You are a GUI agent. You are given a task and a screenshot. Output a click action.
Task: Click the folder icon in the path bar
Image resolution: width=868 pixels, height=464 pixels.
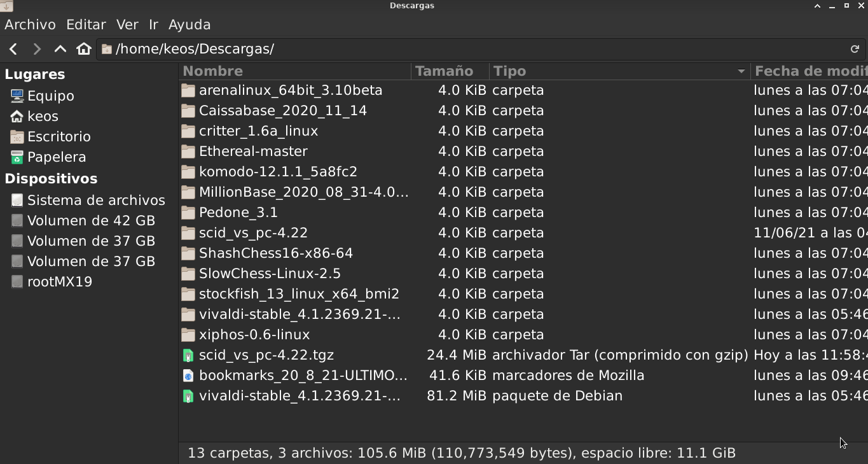click(107, 49)
